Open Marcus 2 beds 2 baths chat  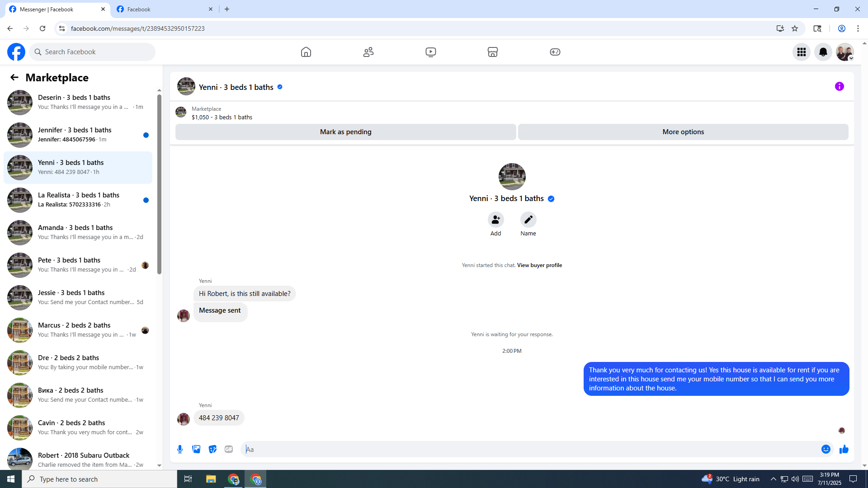pos(78,330)
